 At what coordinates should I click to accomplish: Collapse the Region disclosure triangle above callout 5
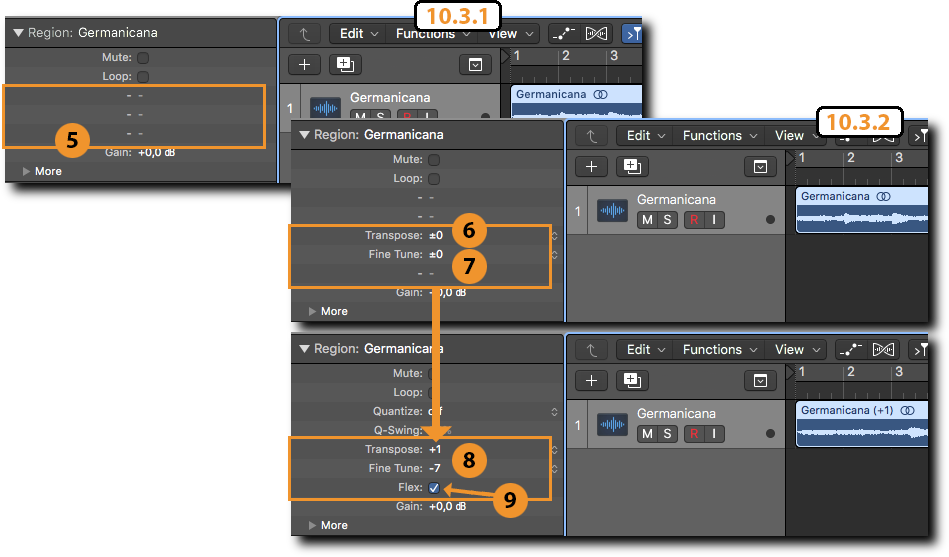(19, 33)
